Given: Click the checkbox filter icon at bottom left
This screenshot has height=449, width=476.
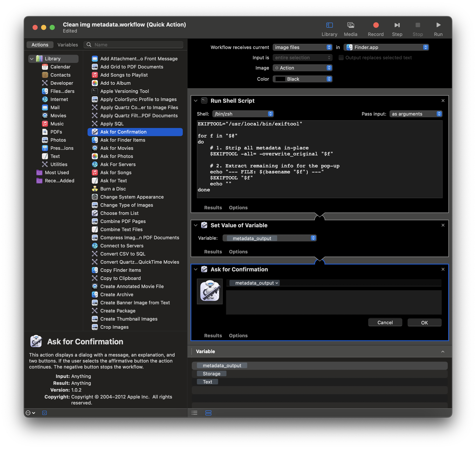Looking at the screenshot, I should point(45,413).
